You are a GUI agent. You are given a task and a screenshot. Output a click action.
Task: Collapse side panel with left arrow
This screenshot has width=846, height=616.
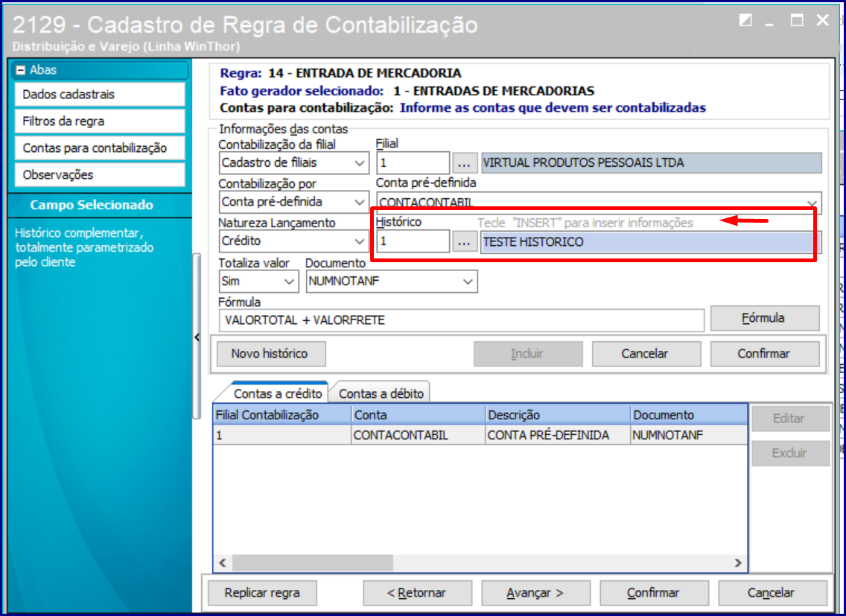[x=197, y=337]
